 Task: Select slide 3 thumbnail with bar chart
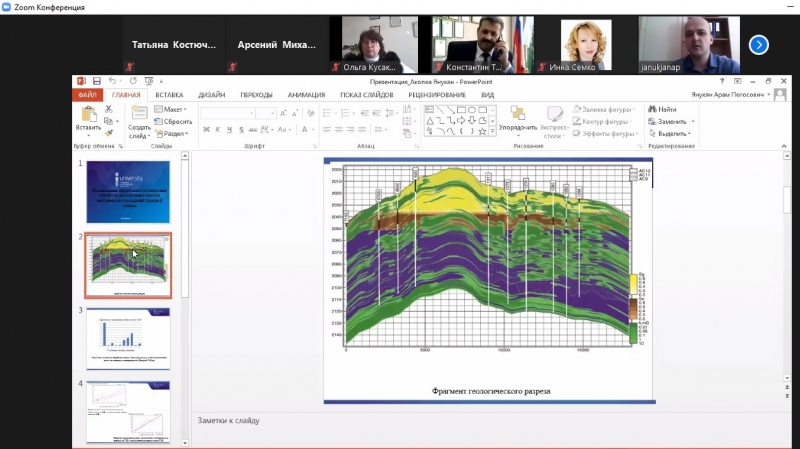click(x=128, y=338)
